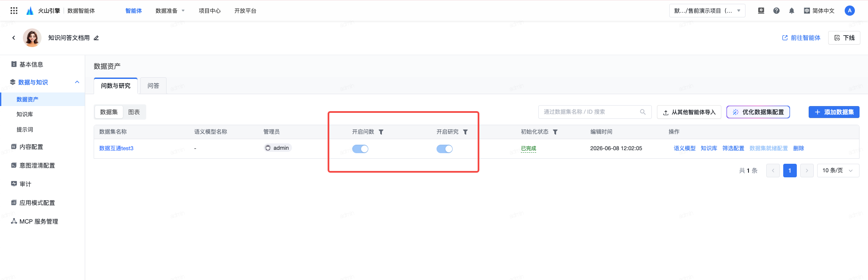Image resolution: width=868 pixels, height=280 pixels.
Task: Open the 开放平台 menu
Action: [x=245, y=11]
